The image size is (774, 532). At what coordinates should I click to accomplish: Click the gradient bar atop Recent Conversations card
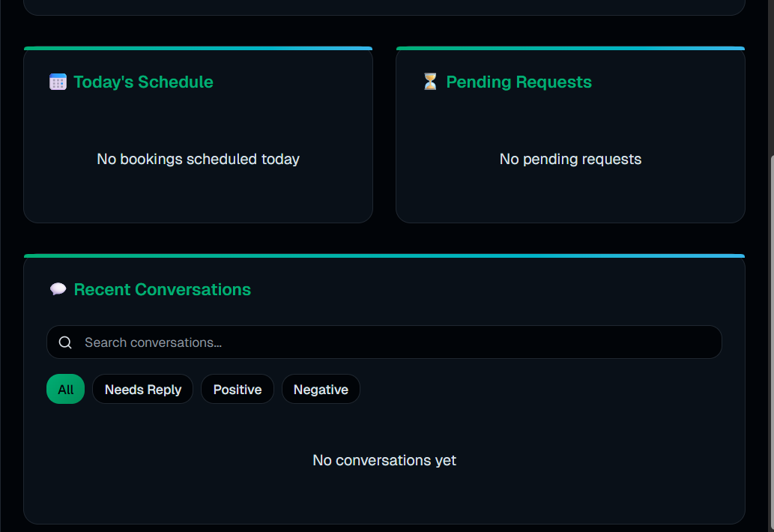[x=384, y=255]
